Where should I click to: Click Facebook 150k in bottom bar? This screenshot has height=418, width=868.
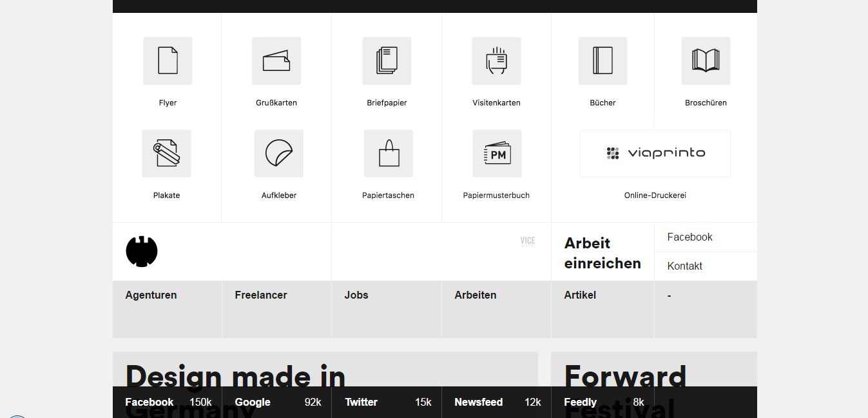(x=168, y=402)
